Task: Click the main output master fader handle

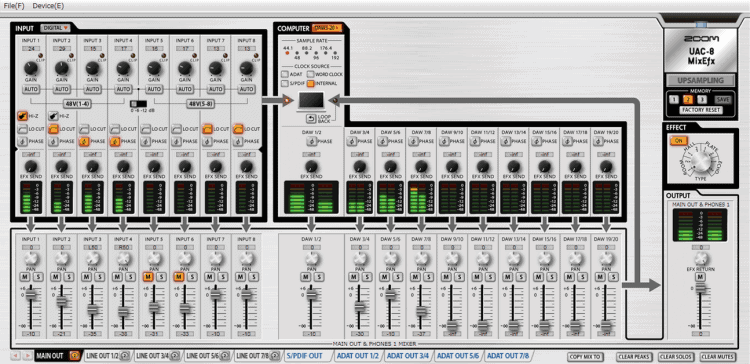Action: (700, 287)
